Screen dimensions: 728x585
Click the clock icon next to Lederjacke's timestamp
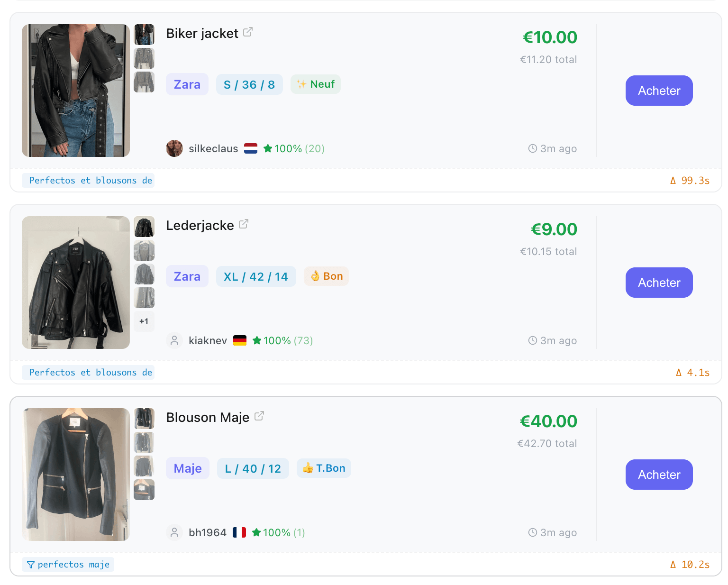pos(532,340)
